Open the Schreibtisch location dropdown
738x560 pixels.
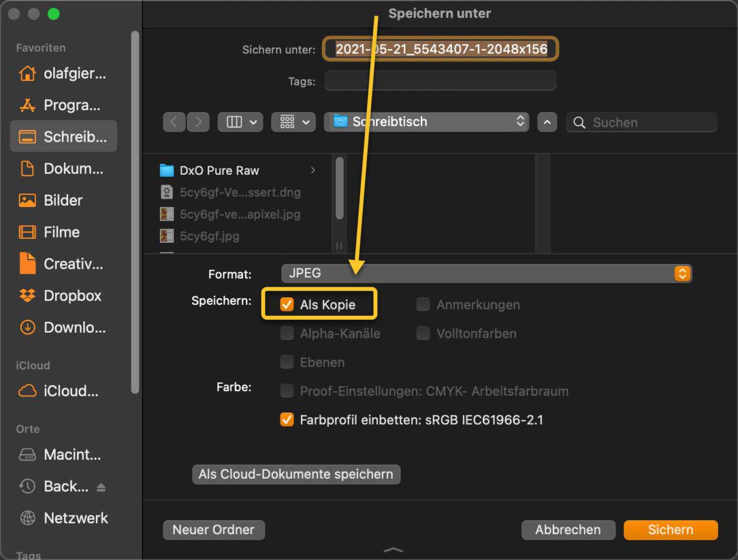click(426, 122)
